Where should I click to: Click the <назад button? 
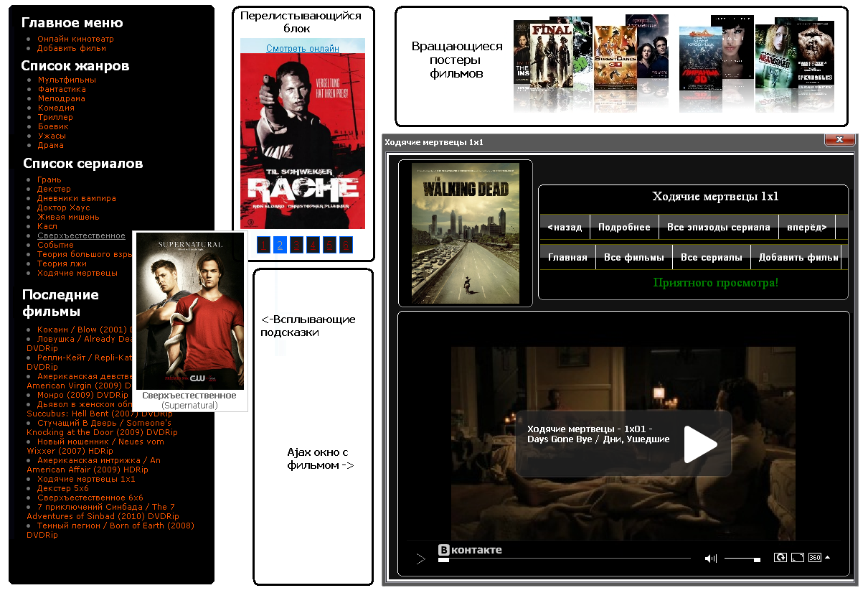[565, 227]
